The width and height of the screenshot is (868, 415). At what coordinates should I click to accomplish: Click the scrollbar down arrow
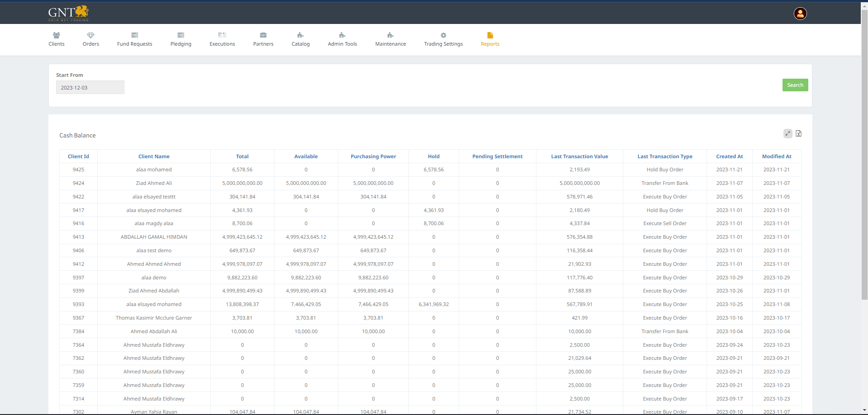(864, 410)
